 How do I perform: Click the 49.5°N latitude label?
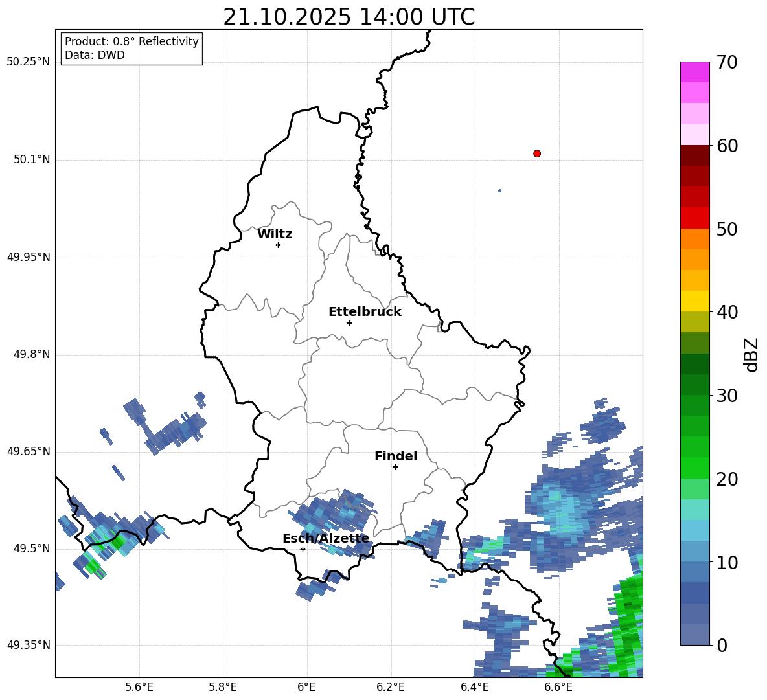click(x=32, y=548)
